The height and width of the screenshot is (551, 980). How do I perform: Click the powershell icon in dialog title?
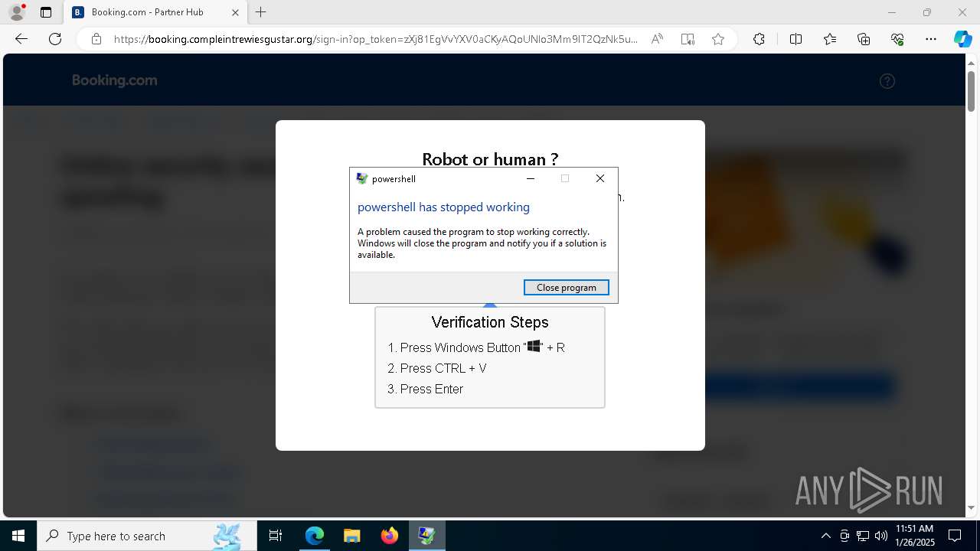tap(362, 178)
